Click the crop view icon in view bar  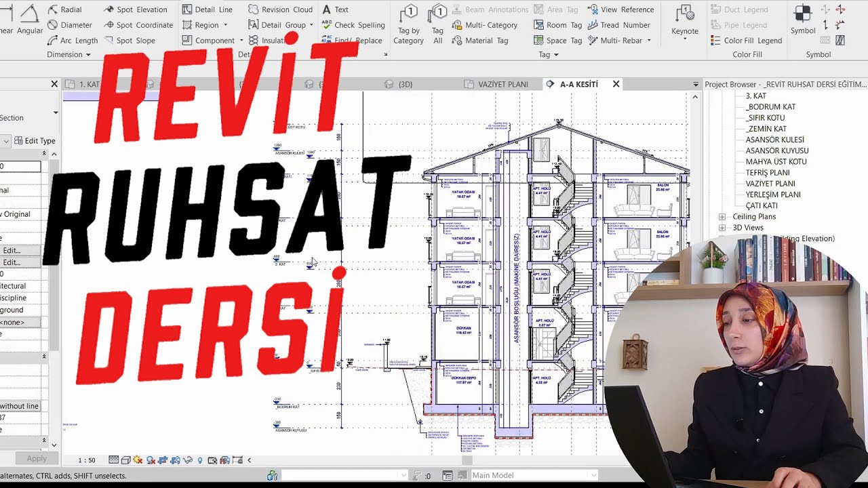pos(163,460)
